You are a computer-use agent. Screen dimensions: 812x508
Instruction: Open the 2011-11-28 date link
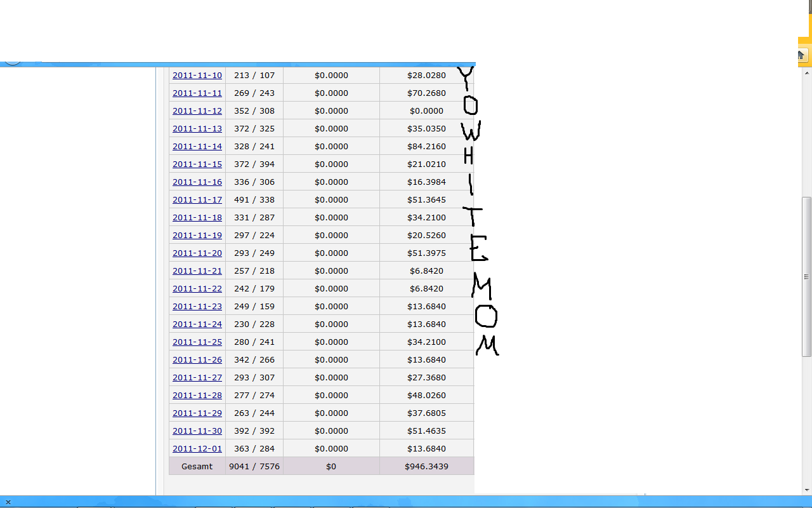click(x=197, y=395)
